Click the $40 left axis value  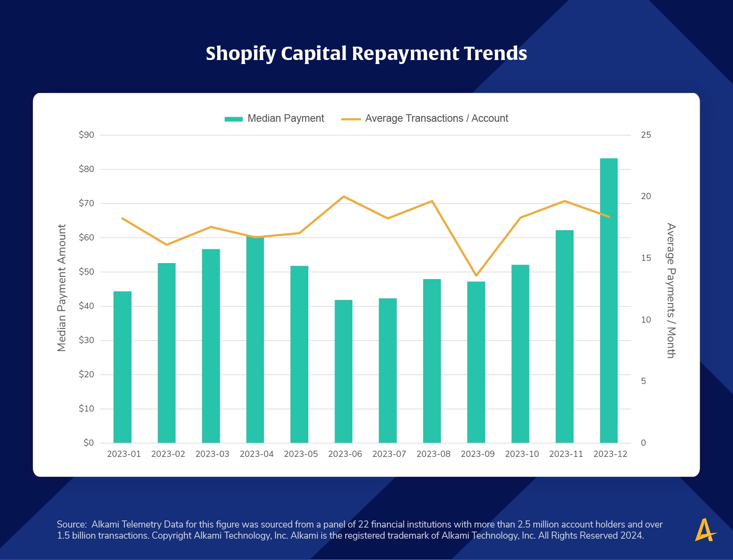point(87,306)
